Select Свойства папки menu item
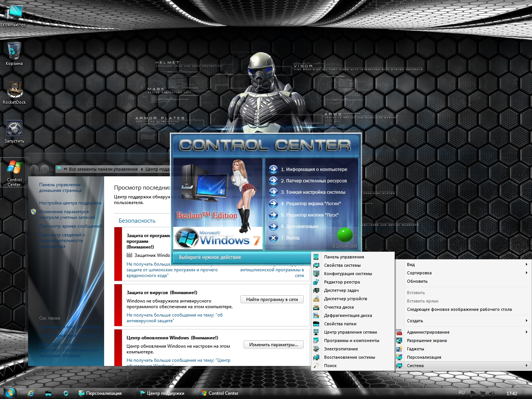This screenshot has width=532, height=399. [340, 324]
